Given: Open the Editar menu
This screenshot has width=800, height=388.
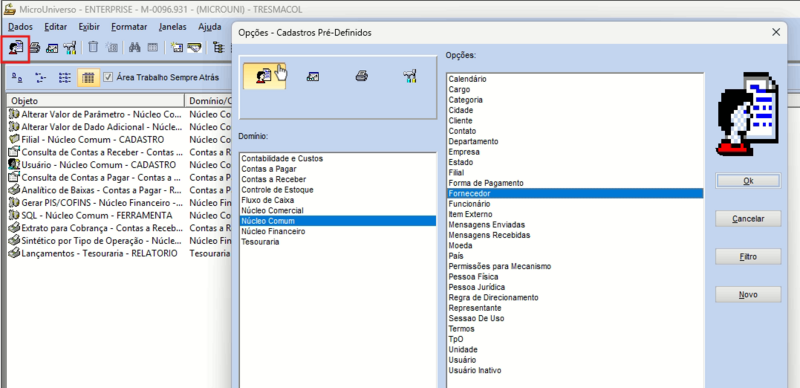Looking at the screenshot, I should [x=56, y=27].
